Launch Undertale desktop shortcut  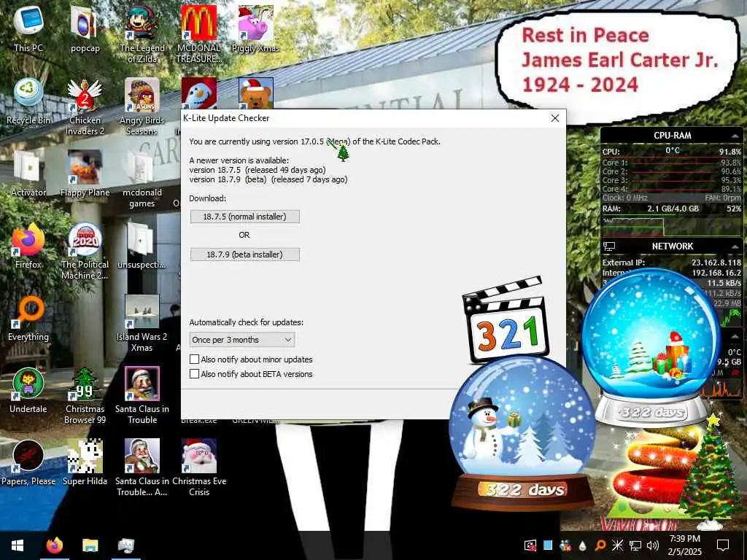pyautogui.click(x=28, y=391)
